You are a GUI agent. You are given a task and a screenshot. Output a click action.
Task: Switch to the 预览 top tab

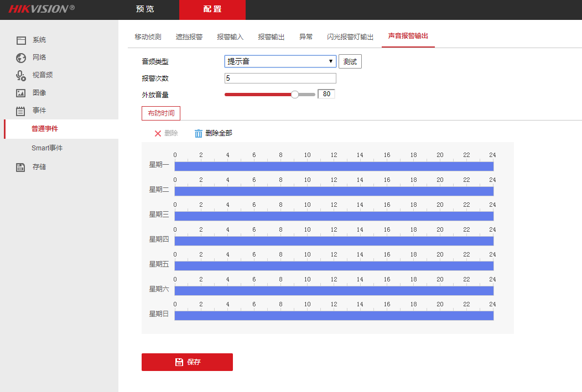(x=145, y=9)
